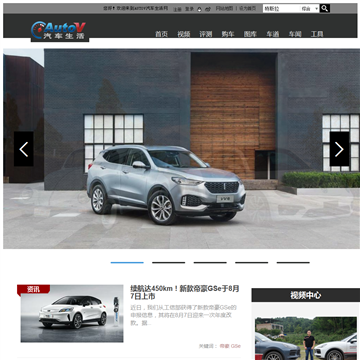Click the AutoV 汽车生活 logo
Screen dimensions: 360x360
(60, 31)
